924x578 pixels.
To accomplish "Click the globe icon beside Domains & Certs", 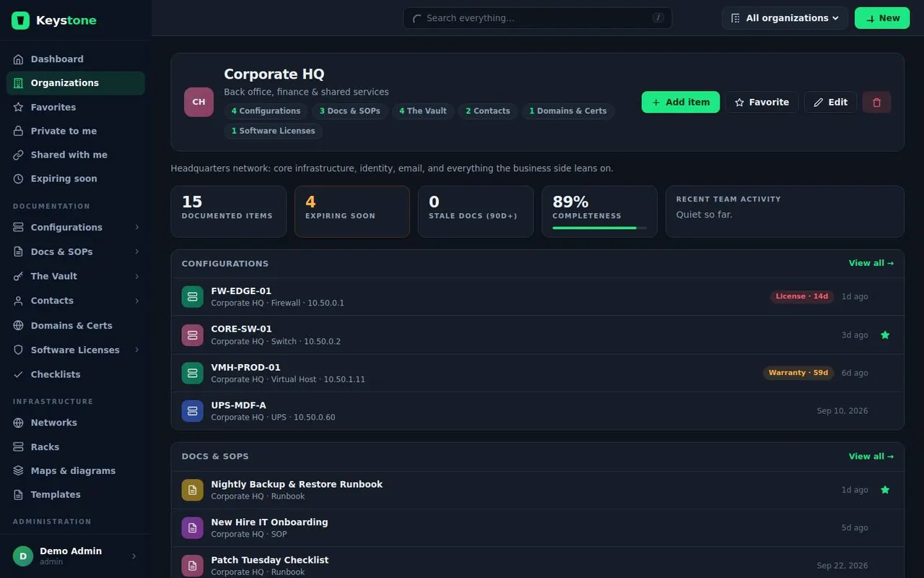I will (x=19, y=326).
